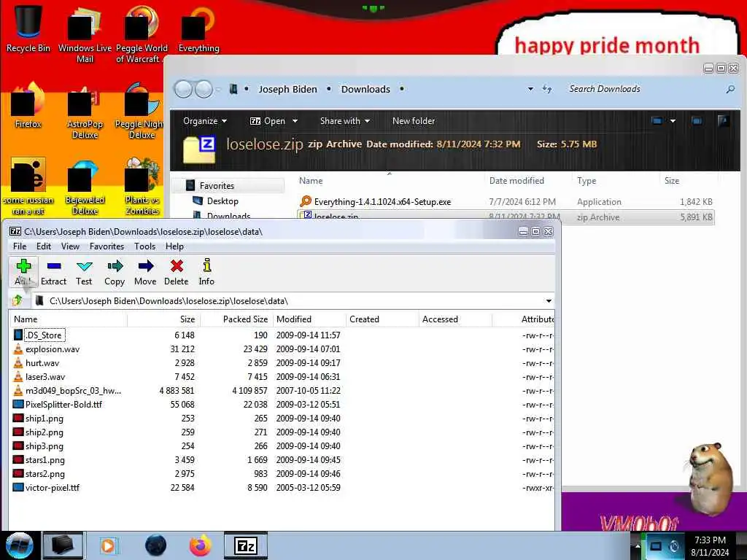
Task: Click the media player taskbar icon
Action: click(x=108, y=545)
